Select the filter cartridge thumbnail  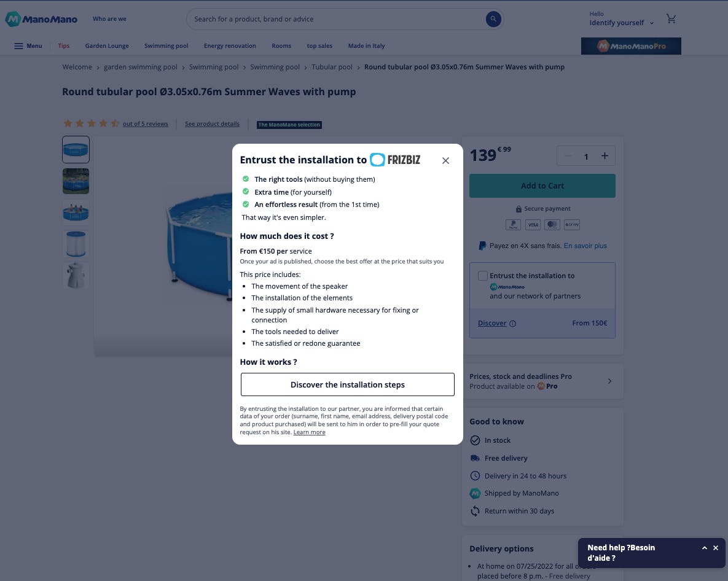click(76, 244)
